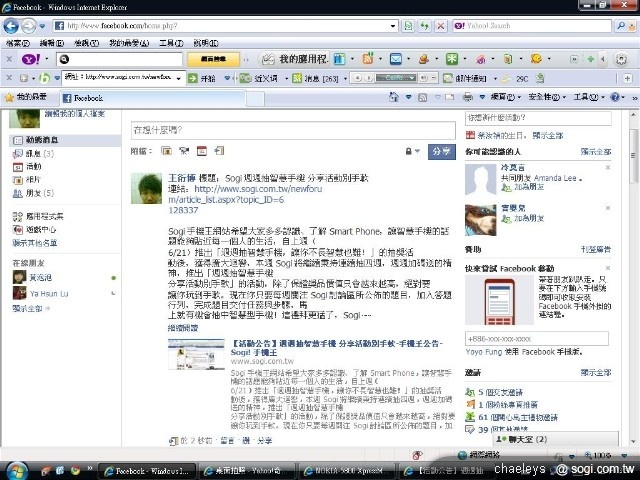Viewport: 640px width, 480px height.
Task: Open the 我的最愛(A) menu
Action: tap(129, 43)
